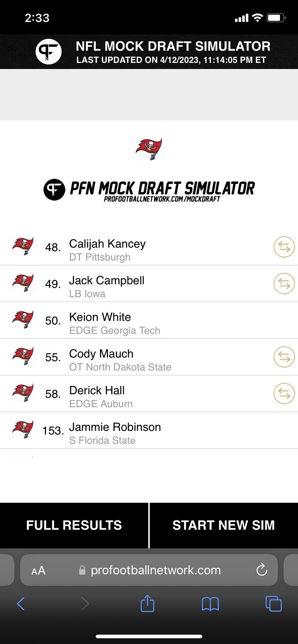Reload page with refresh icon
The height and width of the screenshot is (644, 298).
(262, 570)
